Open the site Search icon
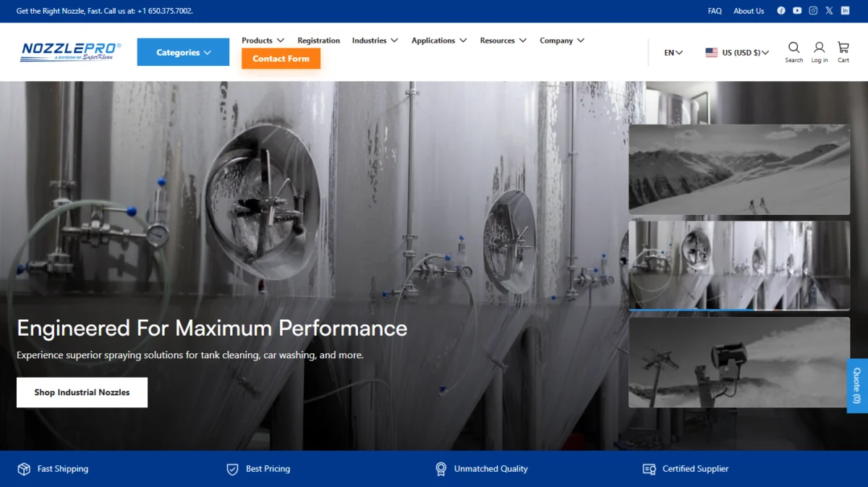The width and height of the screenshot is (868, 487). [793, 48]
